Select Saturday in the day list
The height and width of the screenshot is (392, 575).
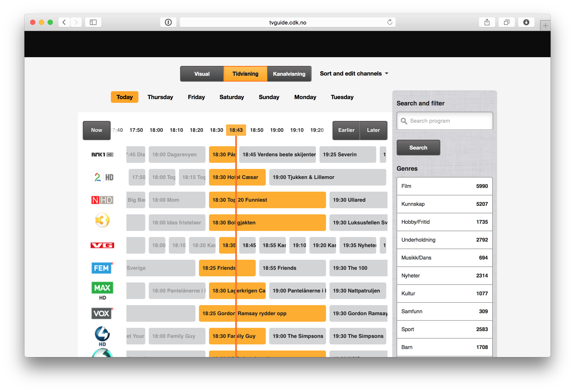pos(232,97)
